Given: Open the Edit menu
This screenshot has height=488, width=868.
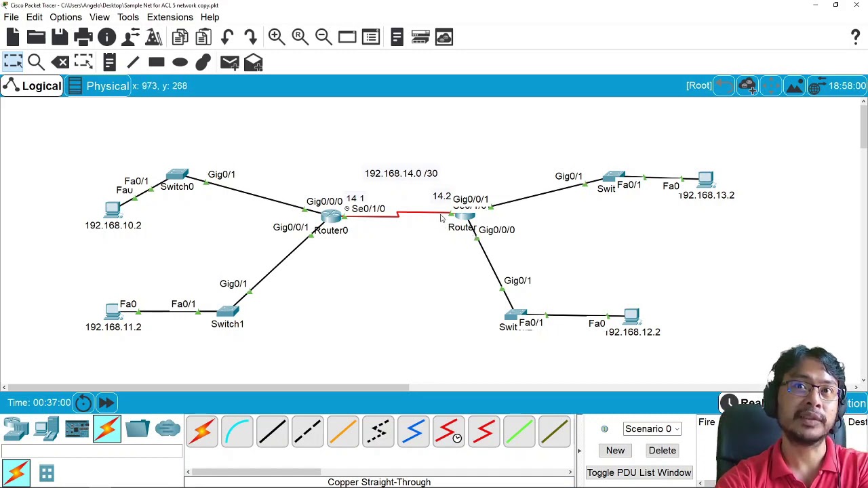Looking at the screenshot, I should coord(34,17).
